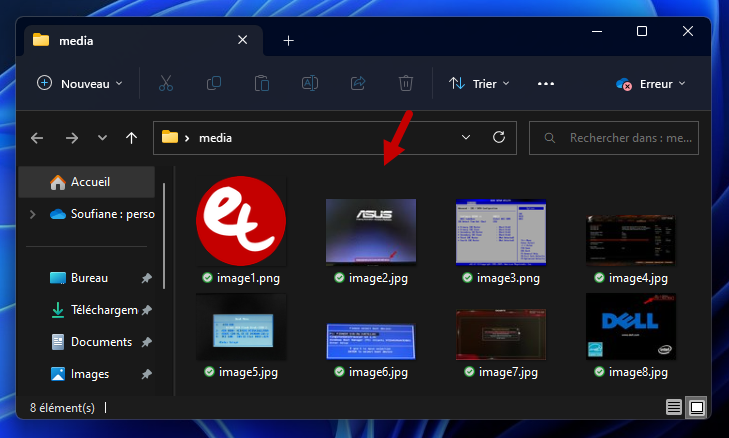Add a new tab with plus icon
The image size is (729, 438).
(x=289, y=41)
